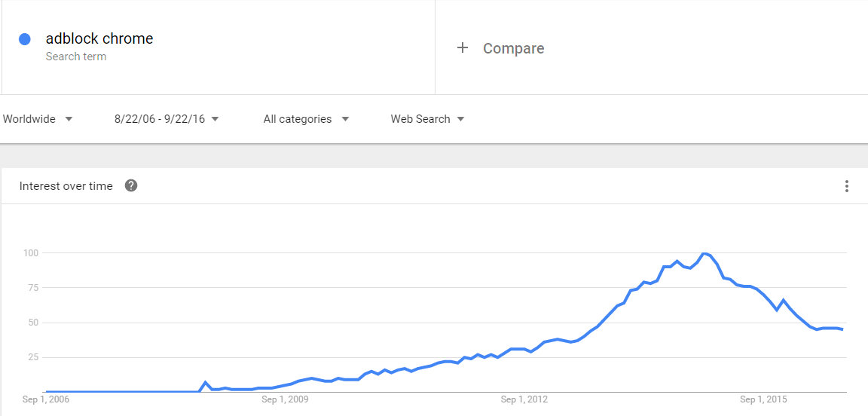Viewport: 868px width, 416px height.
Task: Expand the Worldwide region dropdown
Action: (x=38, y=118)
